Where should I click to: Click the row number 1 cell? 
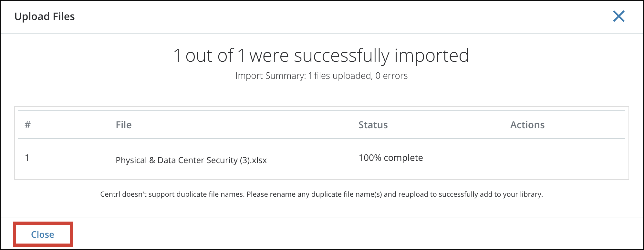pyautogui.click(x=27, y=158)
